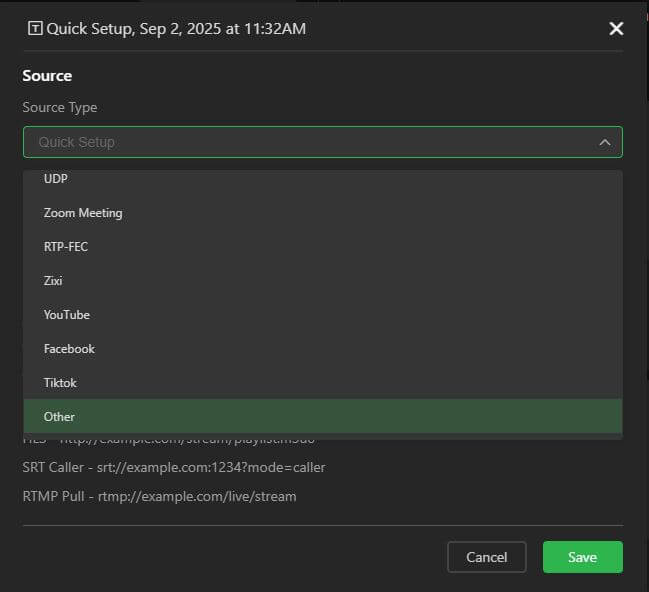
Task: Collapse the Source Type dropdown chevron
Action: coord(604,142)
